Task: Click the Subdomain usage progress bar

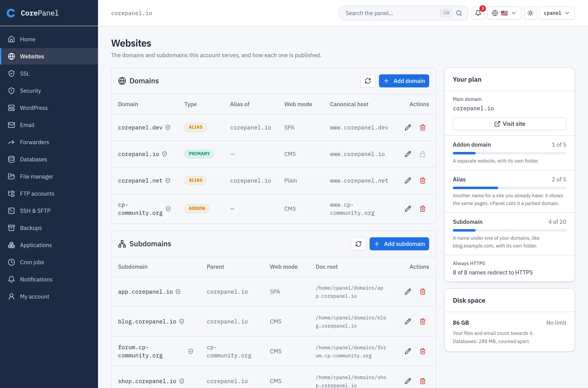Action: [509, 230]
